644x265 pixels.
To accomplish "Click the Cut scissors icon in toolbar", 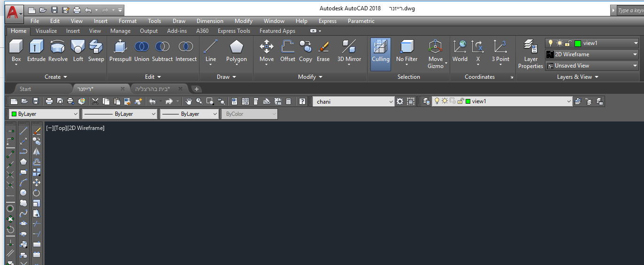I will click(95, 101).
